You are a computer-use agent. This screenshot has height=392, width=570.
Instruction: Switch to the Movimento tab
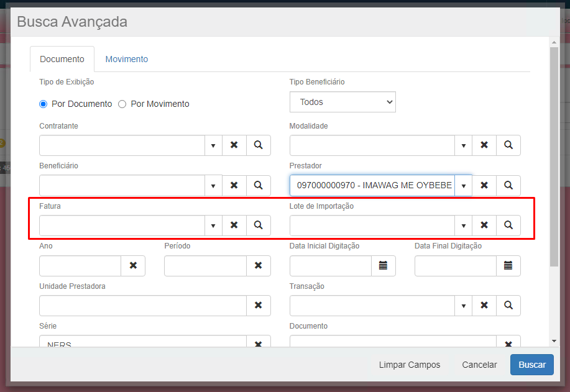[127, 59]
